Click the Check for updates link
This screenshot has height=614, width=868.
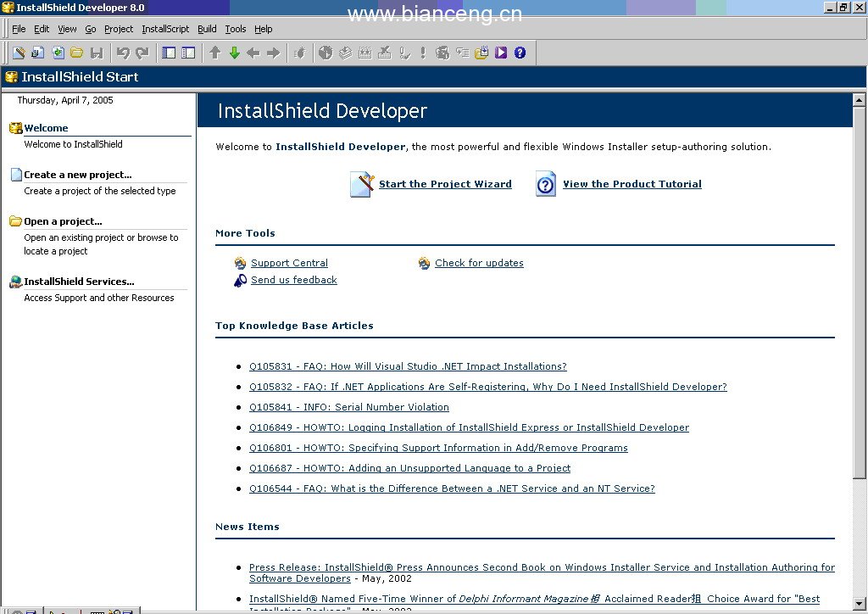[x=479, y=263]
